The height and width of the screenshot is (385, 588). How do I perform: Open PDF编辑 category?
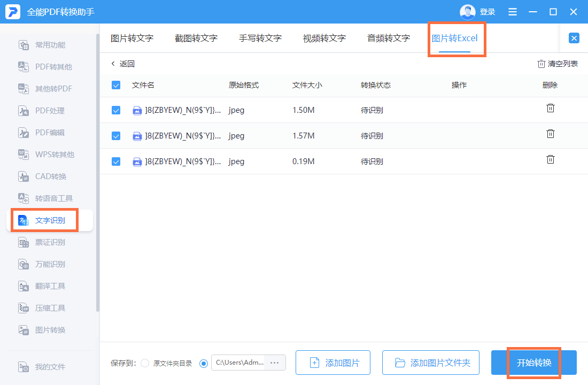click(42, 133)
